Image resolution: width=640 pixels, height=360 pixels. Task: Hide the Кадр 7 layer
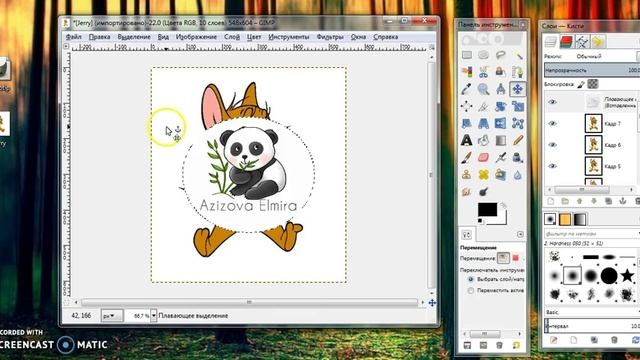click(552, 123)
